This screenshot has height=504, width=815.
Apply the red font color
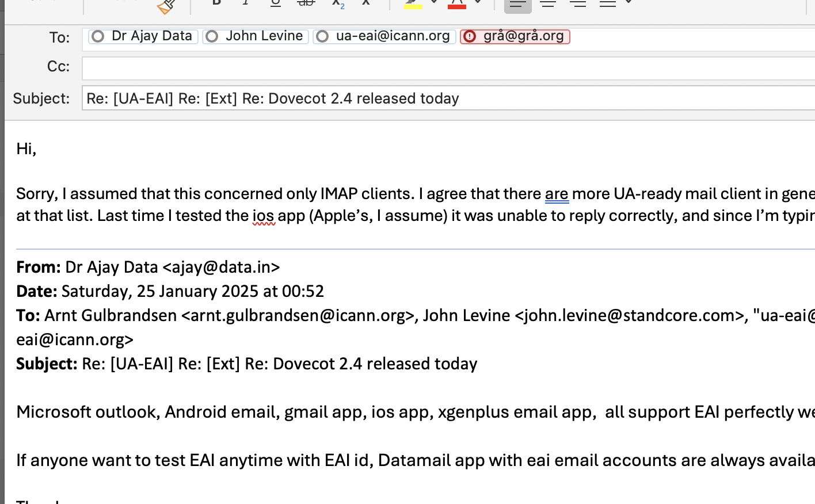point(457,4)
